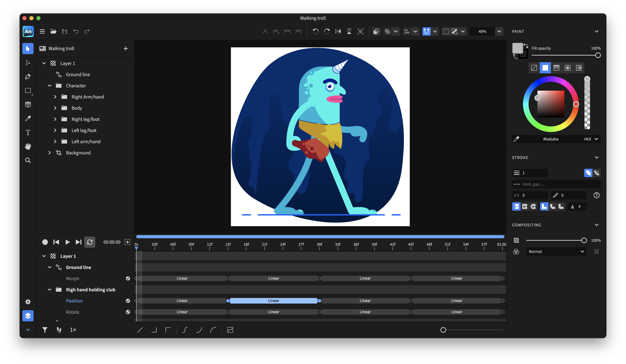Choose the Subselection tool

[28, 62]
